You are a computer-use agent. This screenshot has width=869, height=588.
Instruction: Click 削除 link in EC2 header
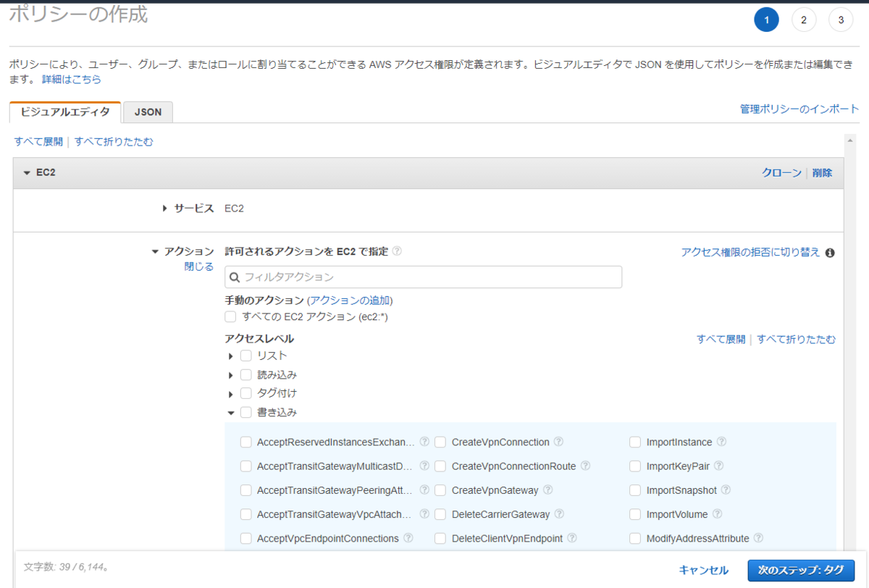(822, 173)
